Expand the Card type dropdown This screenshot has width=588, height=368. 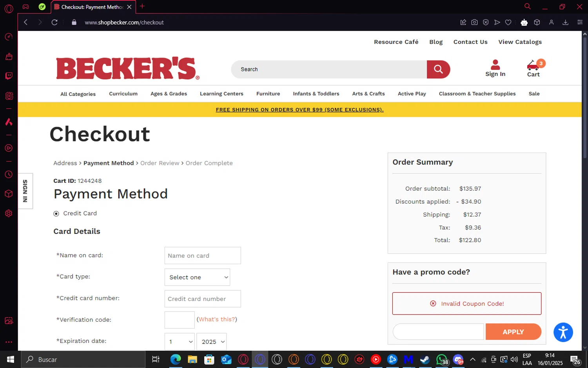(197, 277)
